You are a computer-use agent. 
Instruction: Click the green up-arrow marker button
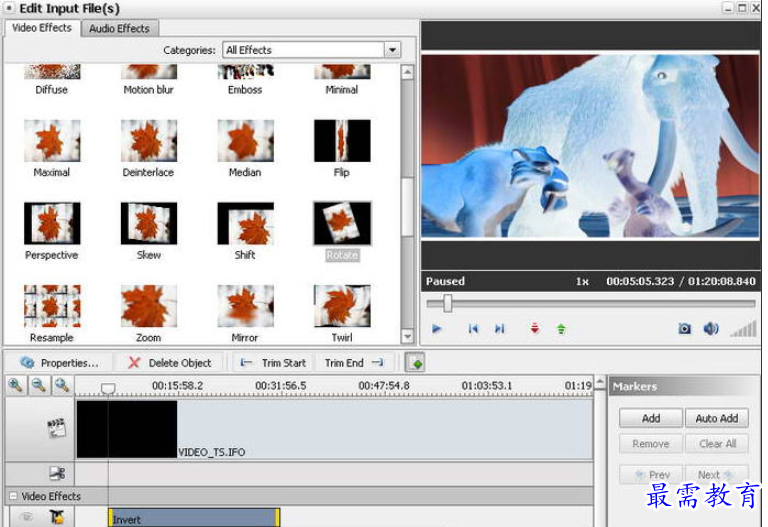click(561, 329)
